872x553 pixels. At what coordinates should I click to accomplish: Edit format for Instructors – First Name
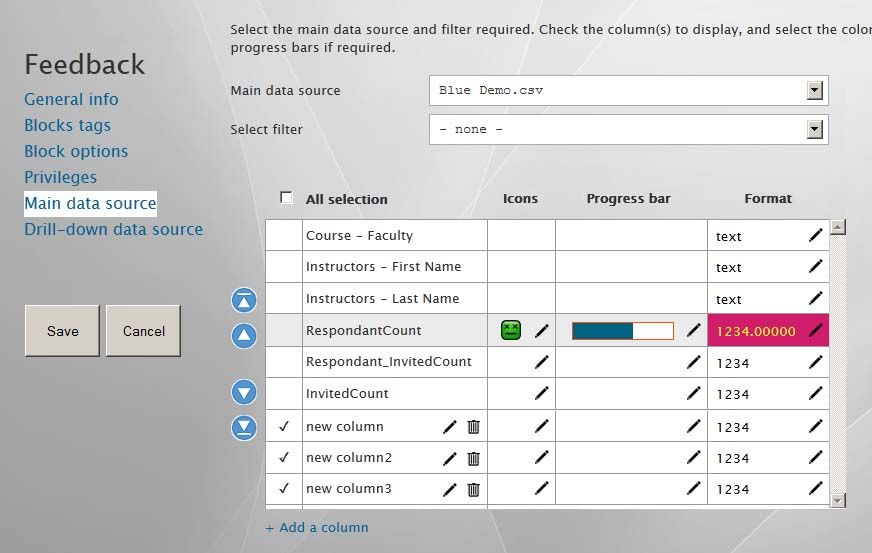(815, 266)
